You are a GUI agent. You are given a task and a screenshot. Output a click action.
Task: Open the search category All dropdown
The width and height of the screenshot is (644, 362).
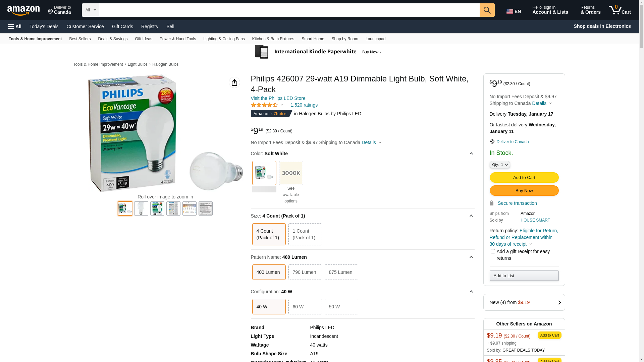click(90, 10)
